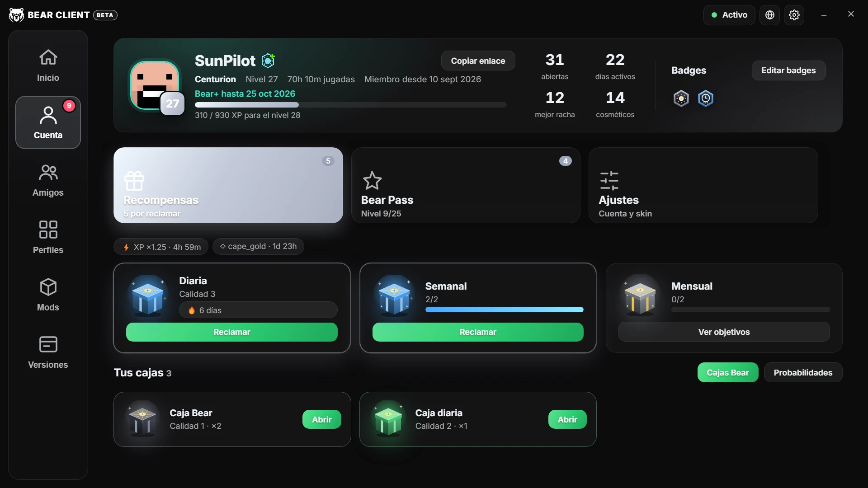The height and width of the screenshot is (488, 868).
Task: Open the Ajustes sliders card
Action: click(x=703, y=185)
